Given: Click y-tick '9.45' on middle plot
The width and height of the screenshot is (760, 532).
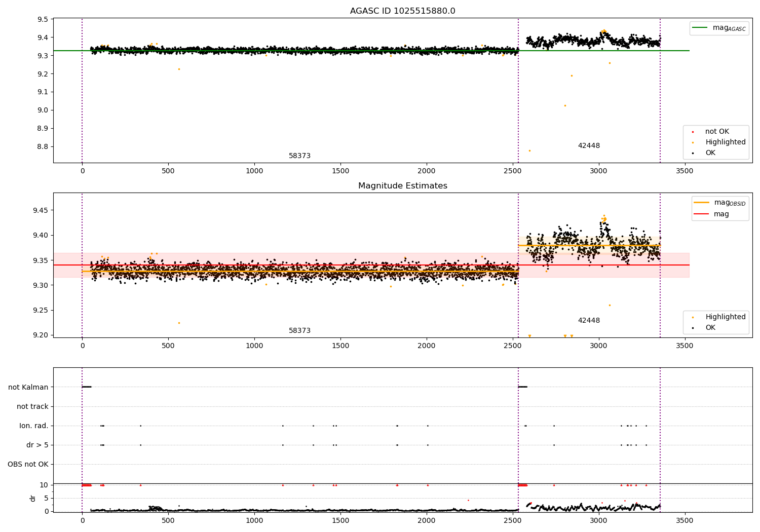Looking at the screenshot, I should point(41,210).
